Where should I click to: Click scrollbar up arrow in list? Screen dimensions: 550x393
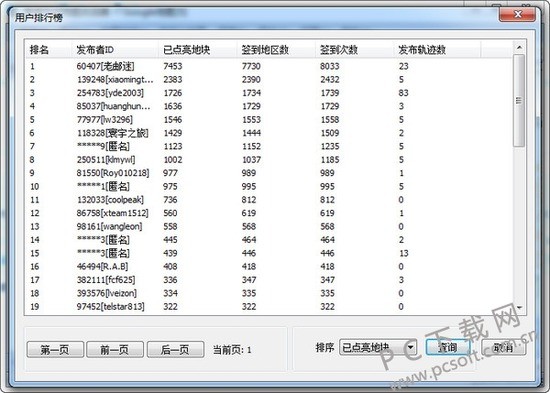519,47
